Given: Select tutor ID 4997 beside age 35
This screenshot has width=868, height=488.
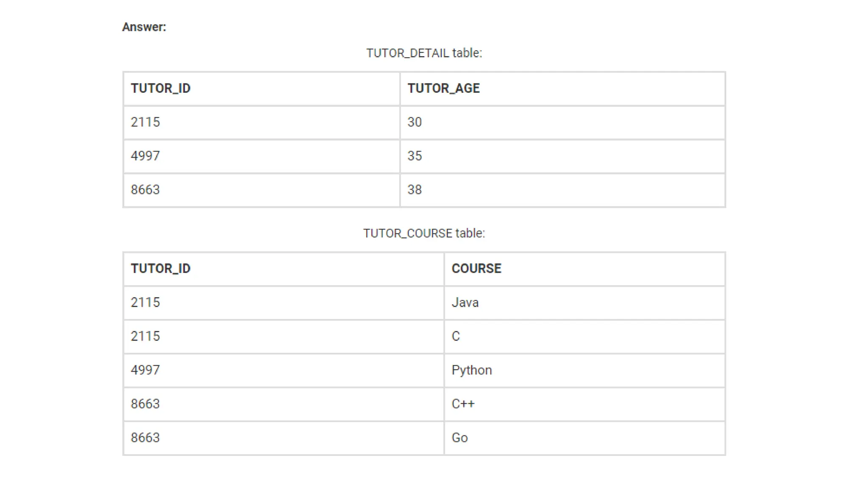Looking at the screenshot, I should (145, 156).
